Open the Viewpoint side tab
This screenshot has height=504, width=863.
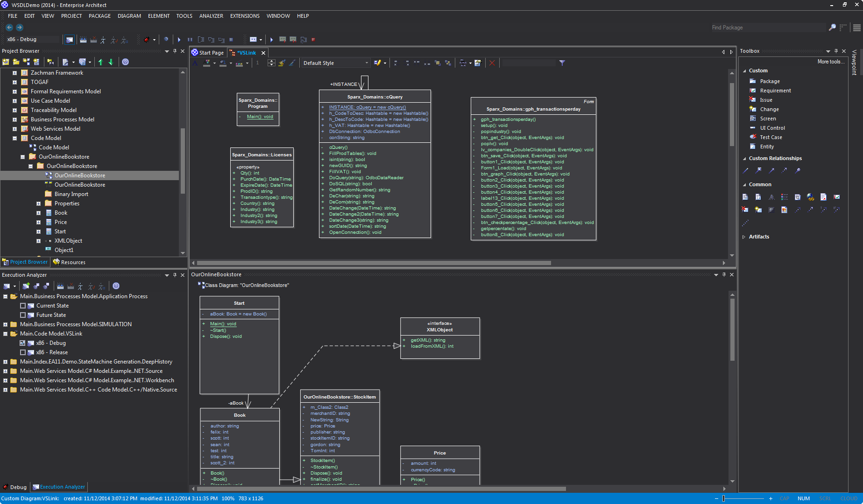855,62
